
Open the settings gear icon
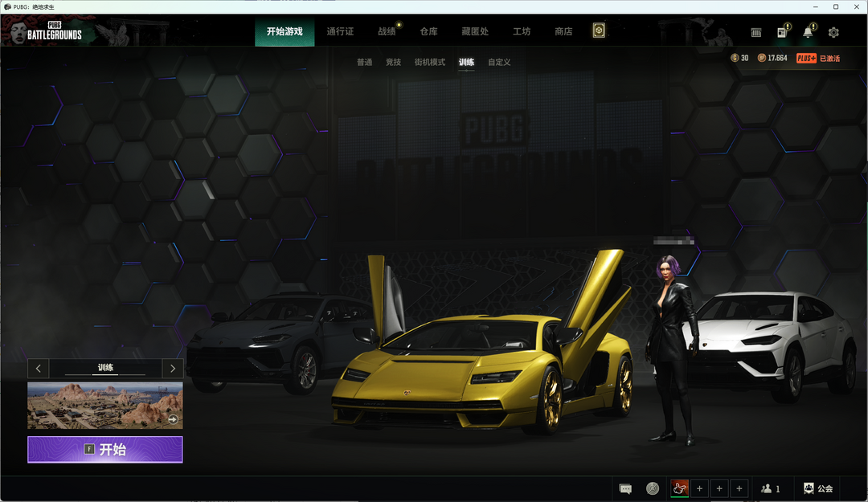(833, 32)
